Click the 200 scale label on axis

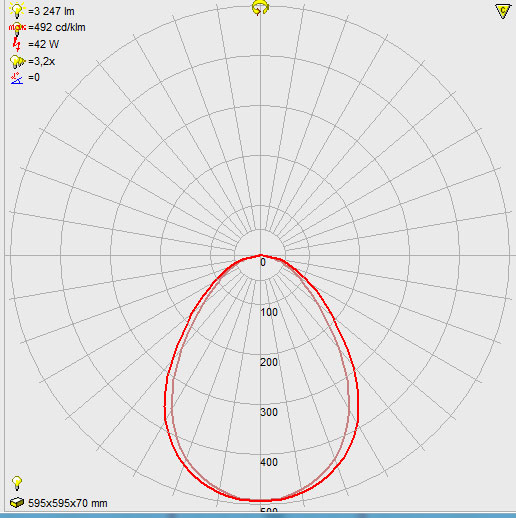[x=269, y=362]
